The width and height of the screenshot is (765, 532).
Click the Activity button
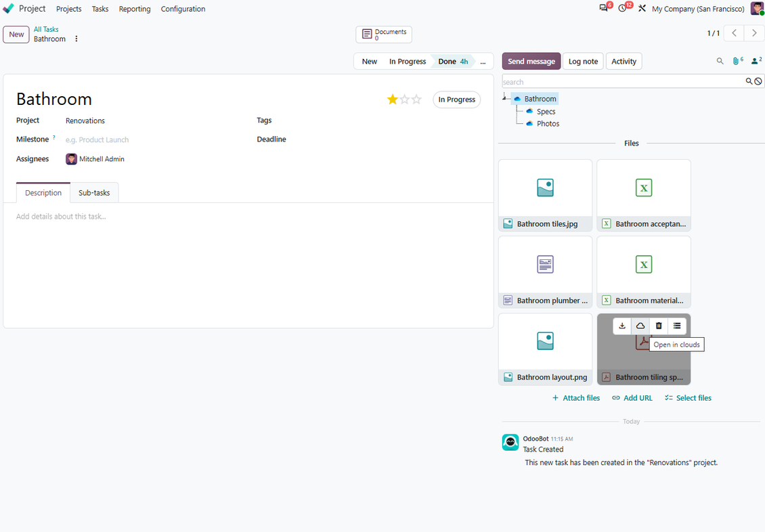[624, 62]
